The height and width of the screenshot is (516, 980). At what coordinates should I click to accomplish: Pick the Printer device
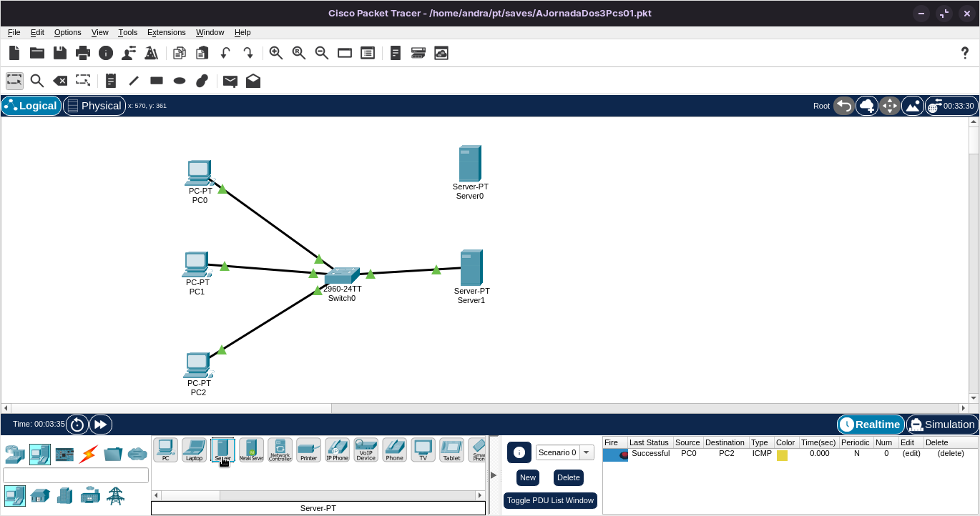[308, 450]
